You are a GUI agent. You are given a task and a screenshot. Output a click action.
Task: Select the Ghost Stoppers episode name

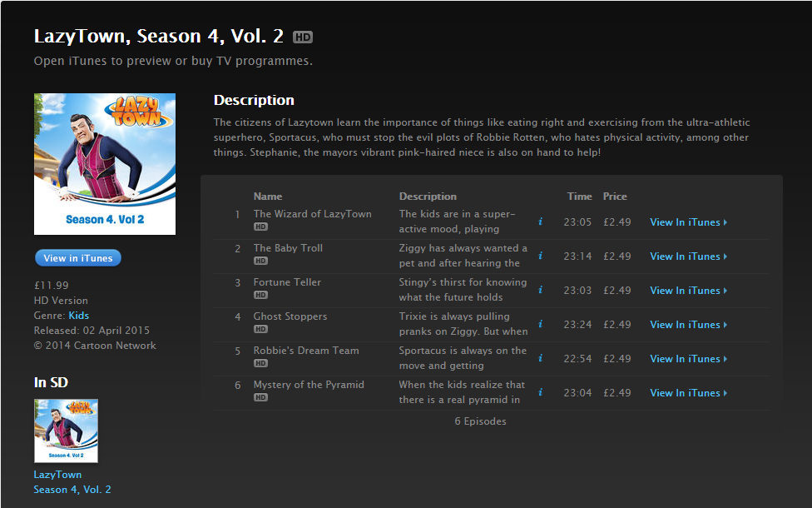[x=290, y=316]
